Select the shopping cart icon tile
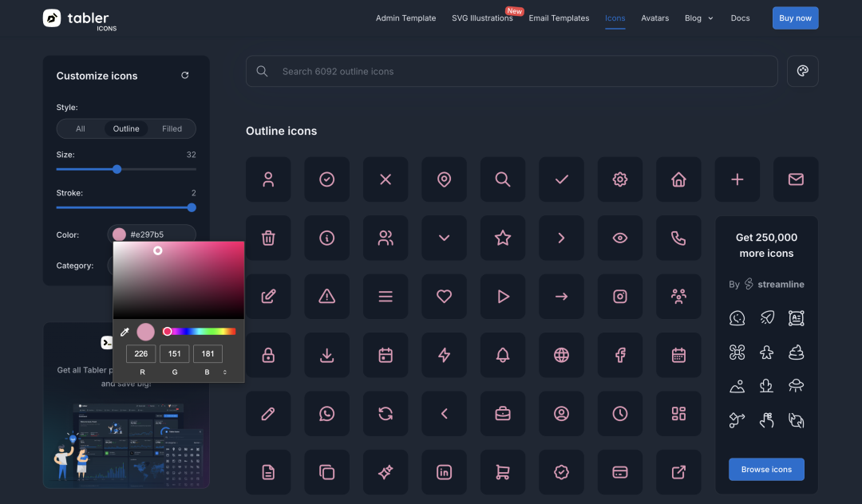This screenshot has width=862, height=504. pyautogui.click(x=503, y=472)
